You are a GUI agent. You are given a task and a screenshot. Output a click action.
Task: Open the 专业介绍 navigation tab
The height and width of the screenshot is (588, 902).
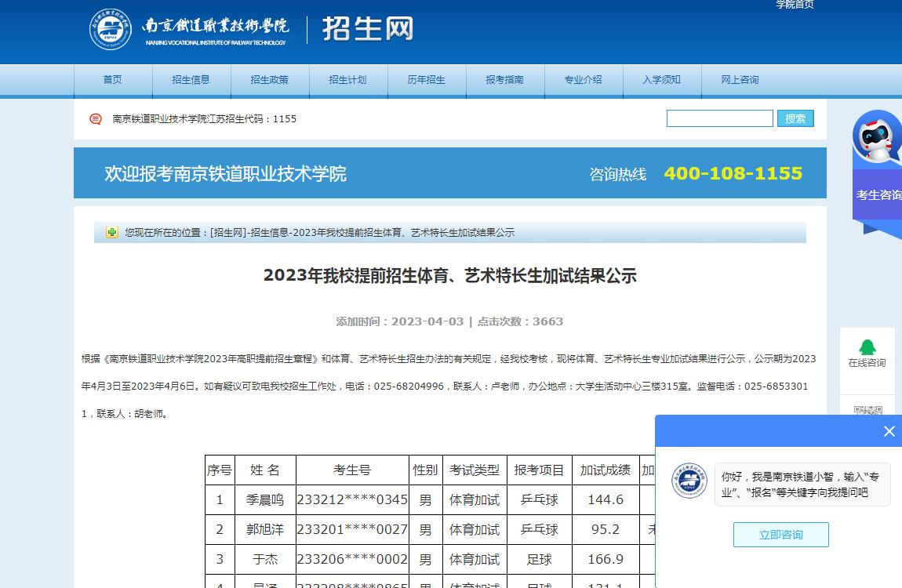584,80
